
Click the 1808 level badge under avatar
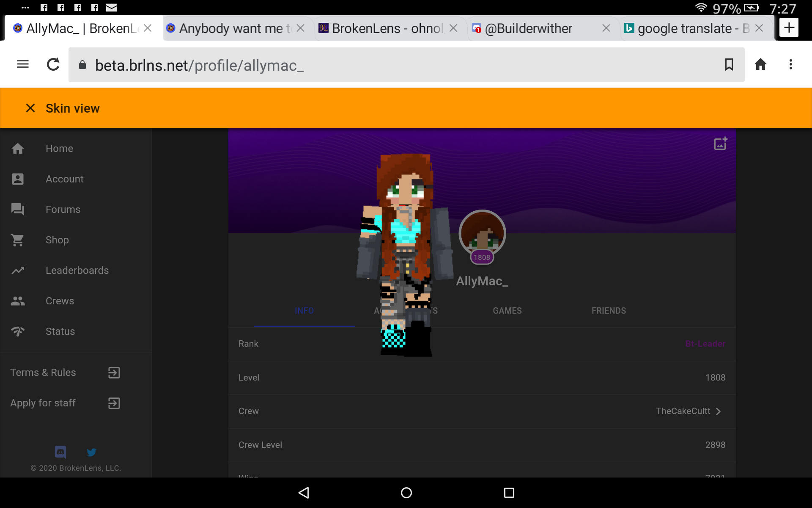[x=482, y=257]
